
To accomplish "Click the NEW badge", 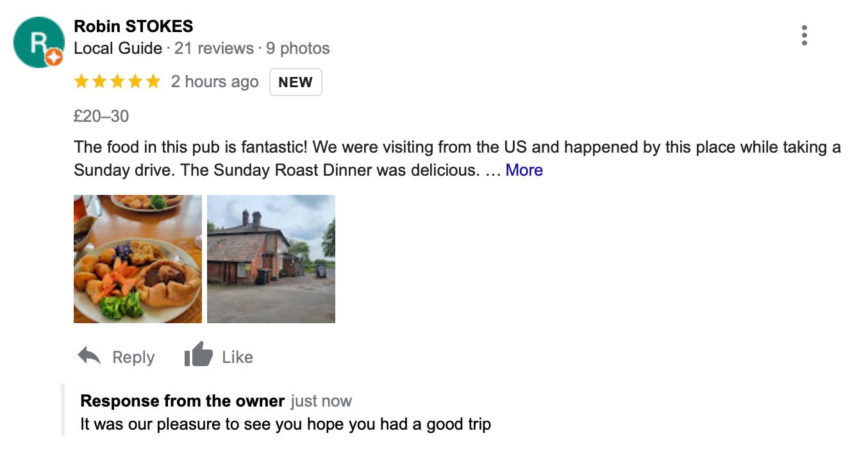I will tap(296, 82).
